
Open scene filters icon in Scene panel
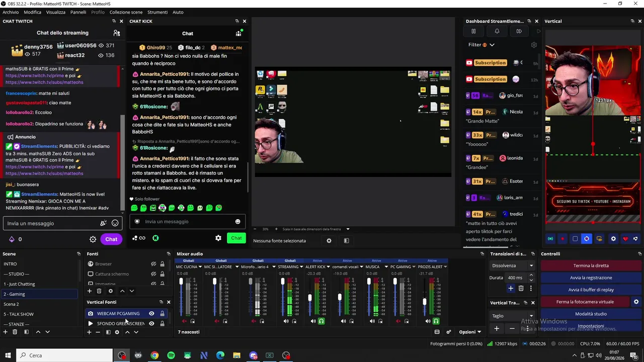pos(26,332)
